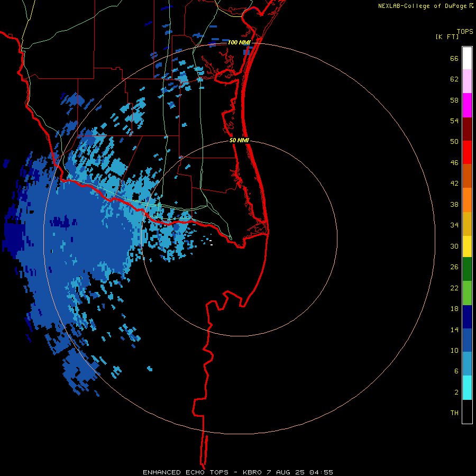
Task: Click the navy 14-18 kft legend swatch
Action: click(467, 317)
